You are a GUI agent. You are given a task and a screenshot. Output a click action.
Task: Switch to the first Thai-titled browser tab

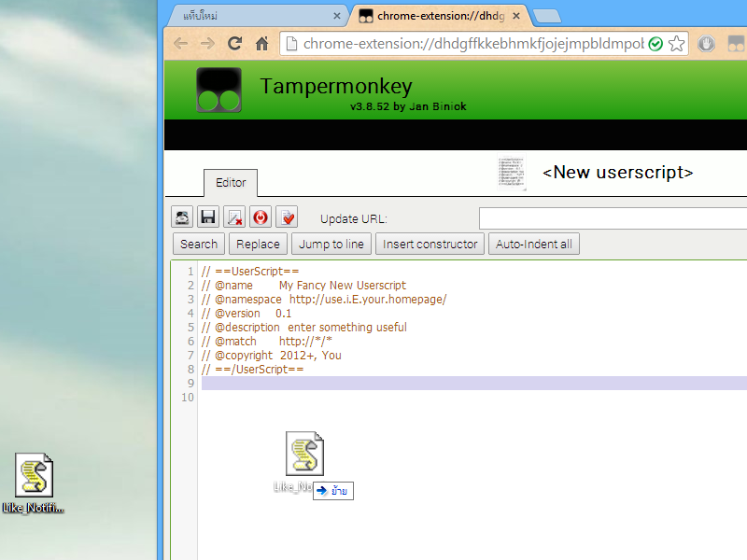click(257, 16)
